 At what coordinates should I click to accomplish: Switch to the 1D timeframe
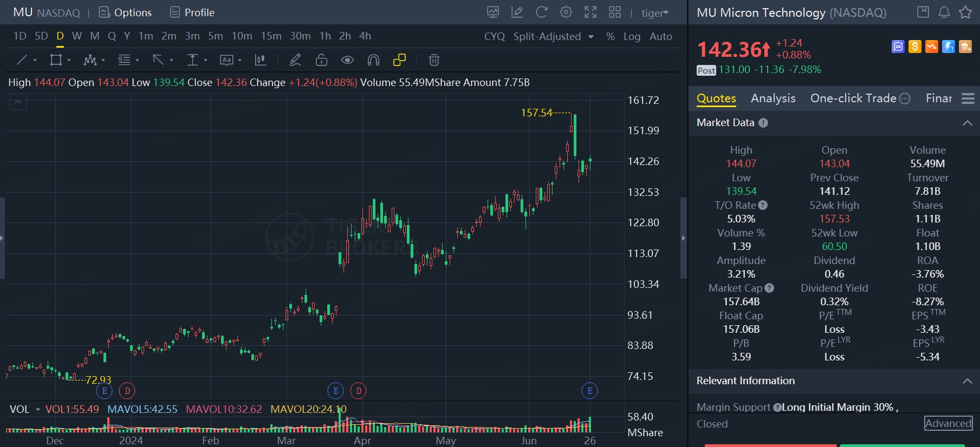click(x=20, y=36)
